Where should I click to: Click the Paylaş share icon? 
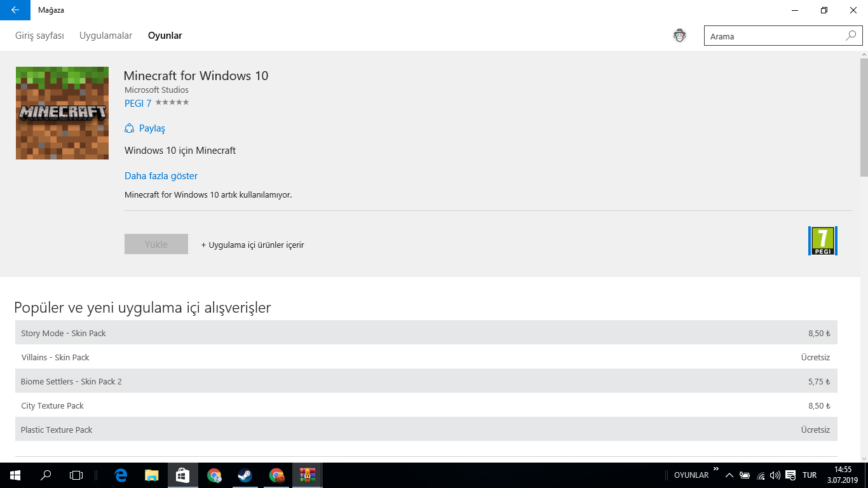pos(130,128)
